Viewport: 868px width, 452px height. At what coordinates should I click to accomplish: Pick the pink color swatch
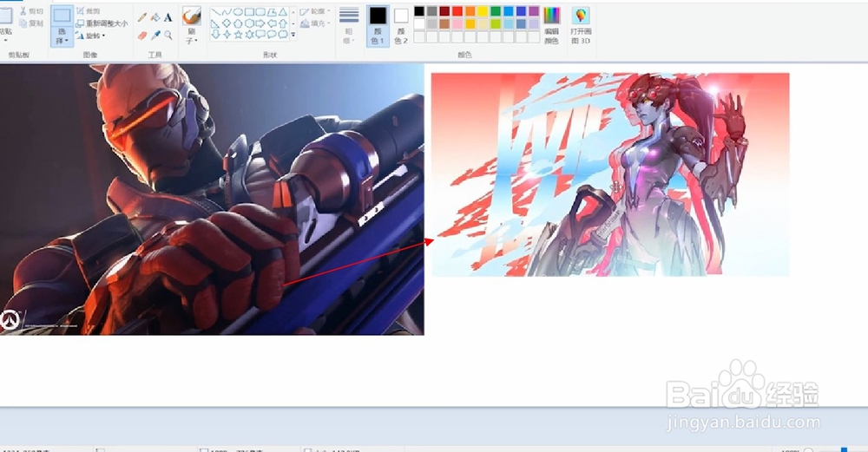point(457,23)
